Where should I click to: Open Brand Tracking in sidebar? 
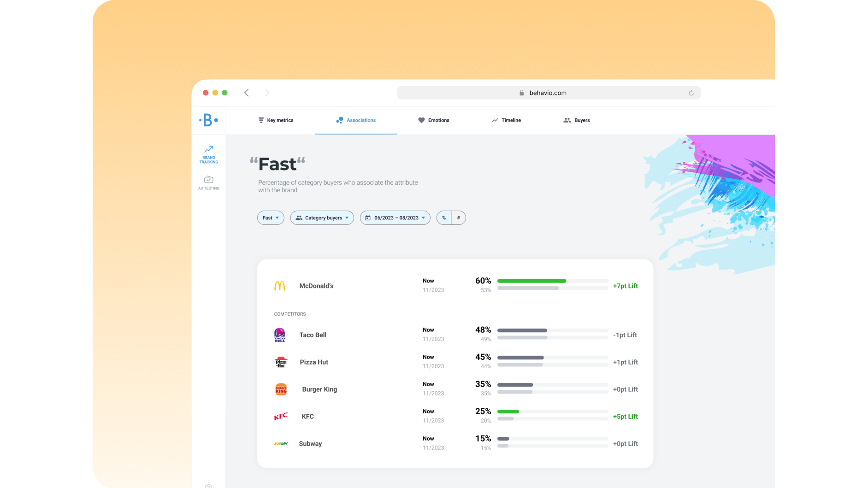[x=208, y=154]
